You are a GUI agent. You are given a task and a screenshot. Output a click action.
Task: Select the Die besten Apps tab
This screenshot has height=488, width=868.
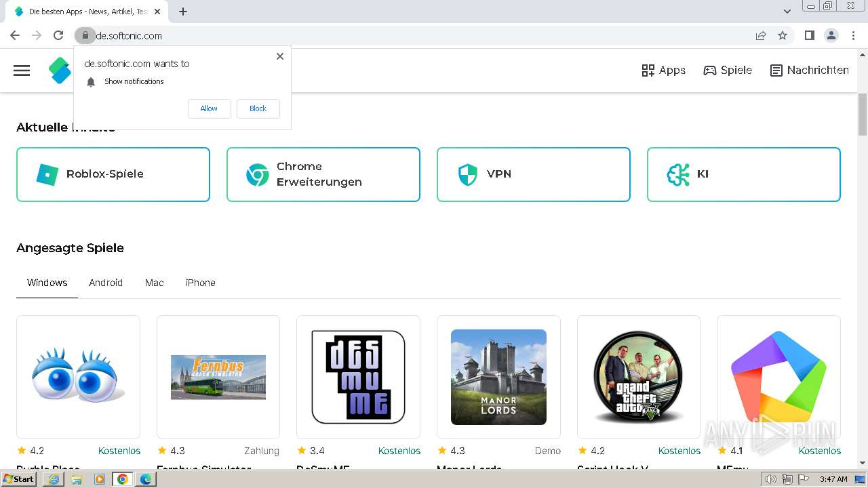[87, 12]
